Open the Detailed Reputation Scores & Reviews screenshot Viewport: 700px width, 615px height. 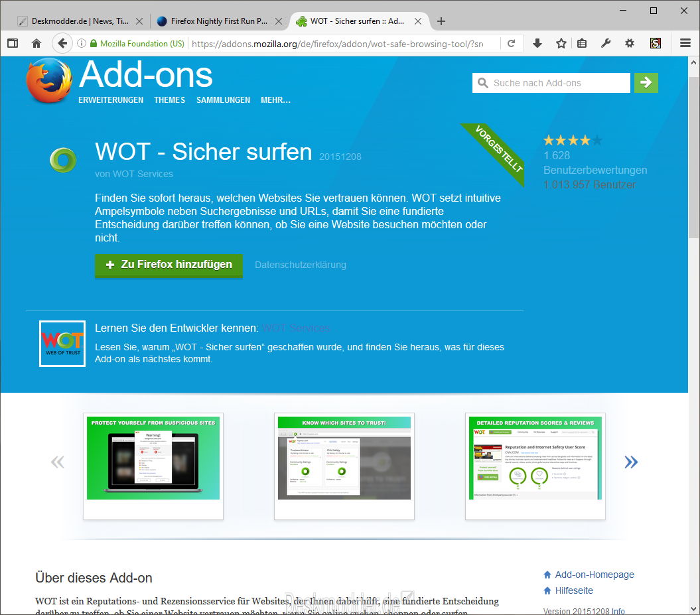535,466
